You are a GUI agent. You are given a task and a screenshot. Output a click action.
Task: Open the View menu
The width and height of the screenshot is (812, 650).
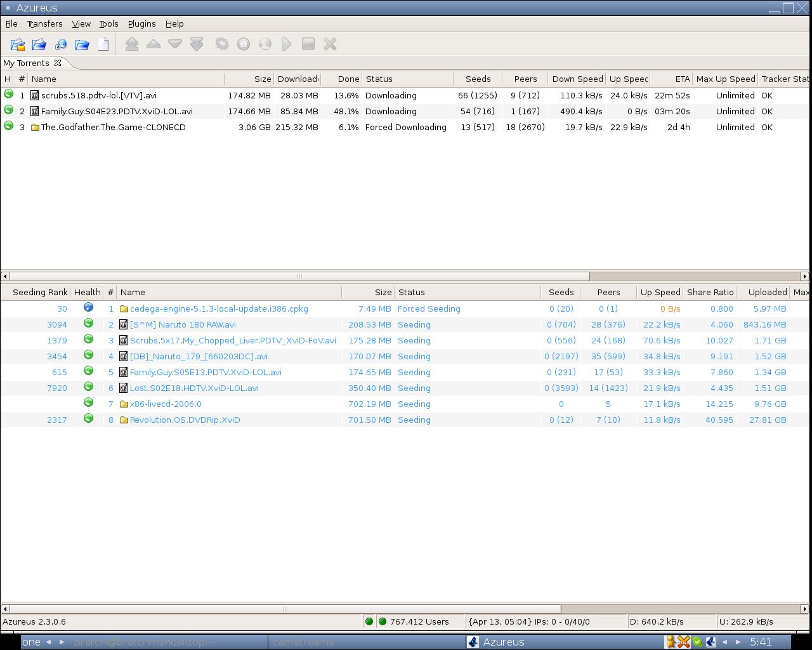(x=81, y=23)
